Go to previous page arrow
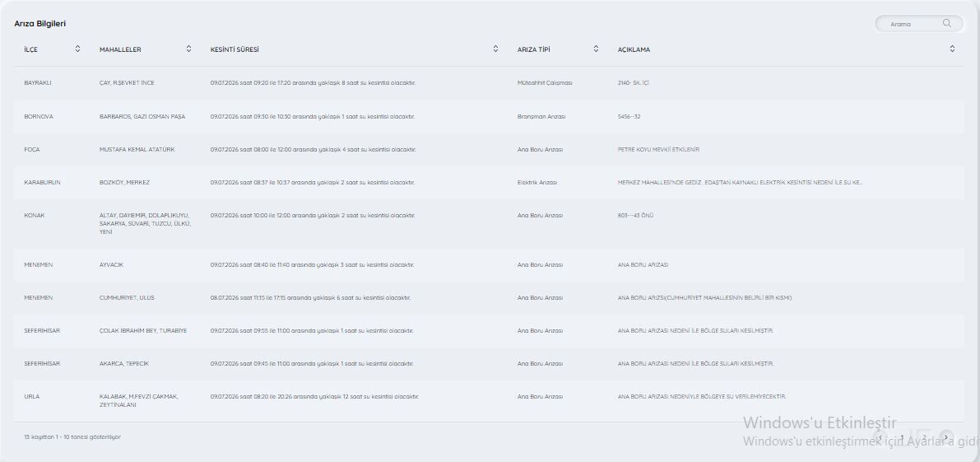980x462 pixels. click(880, 437)
